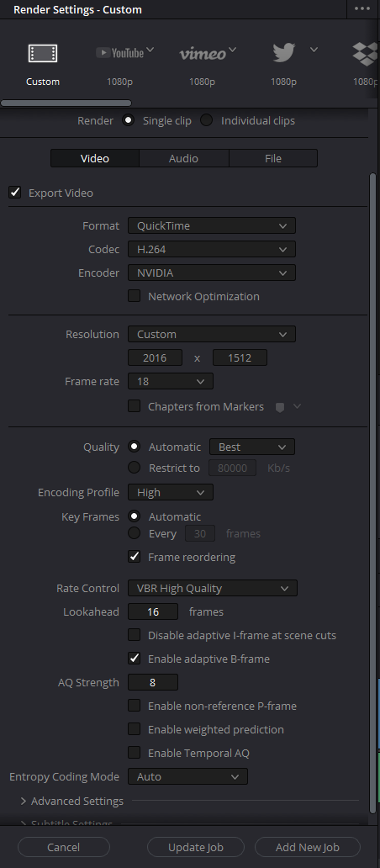Click the marker color icon beside Chapters from Markers

point(280,407)
